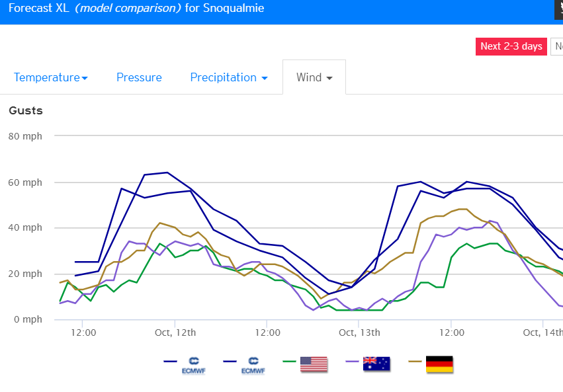Image resolution: width=563 pixels, height=392 pixels.
Task: Click the dark bird icon in the header
Action: [558, 9]
